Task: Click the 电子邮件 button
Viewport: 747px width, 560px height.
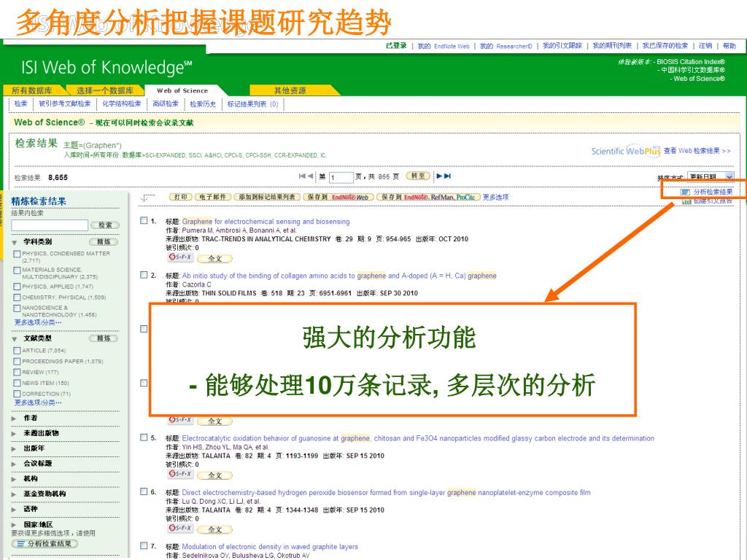Action: coord(213,197)
